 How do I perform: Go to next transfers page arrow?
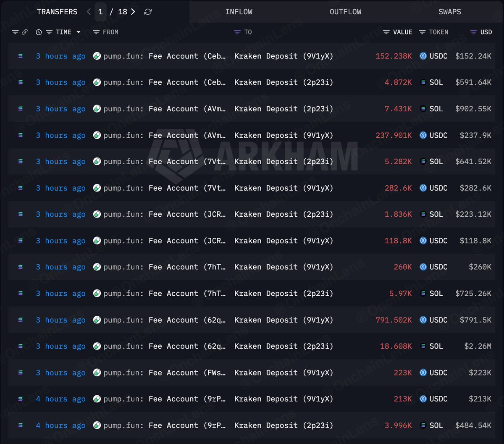pos(133,12)
